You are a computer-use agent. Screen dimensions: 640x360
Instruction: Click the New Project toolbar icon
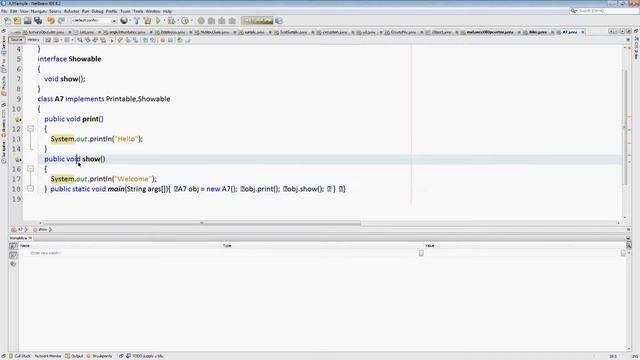17,20
